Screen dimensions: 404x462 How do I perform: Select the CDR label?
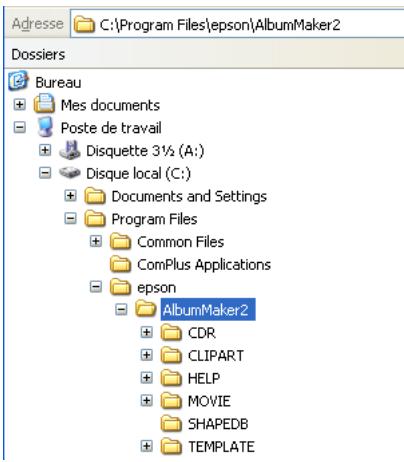pos(202,333)
